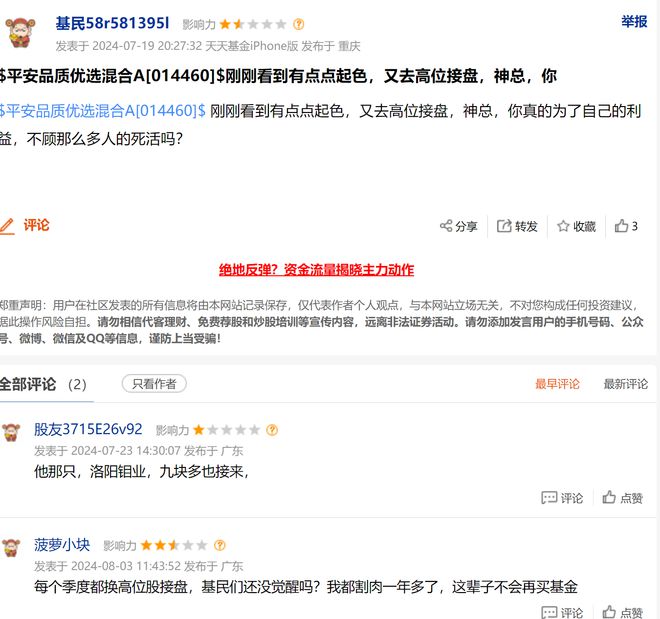The image size is (660, 619).
Task: Click the share (分享) icon
Action: tap(447, 226)
